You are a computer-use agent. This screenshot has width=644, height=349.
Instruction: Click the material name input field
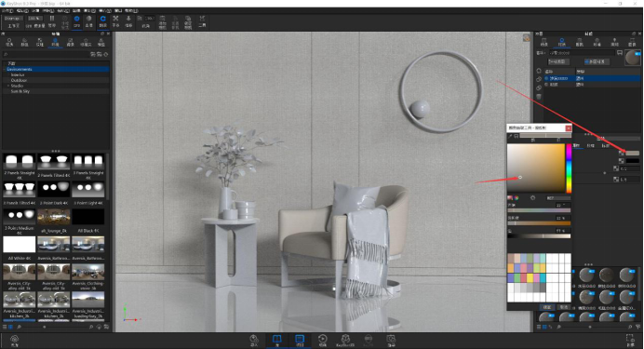[x=582, y=53]
